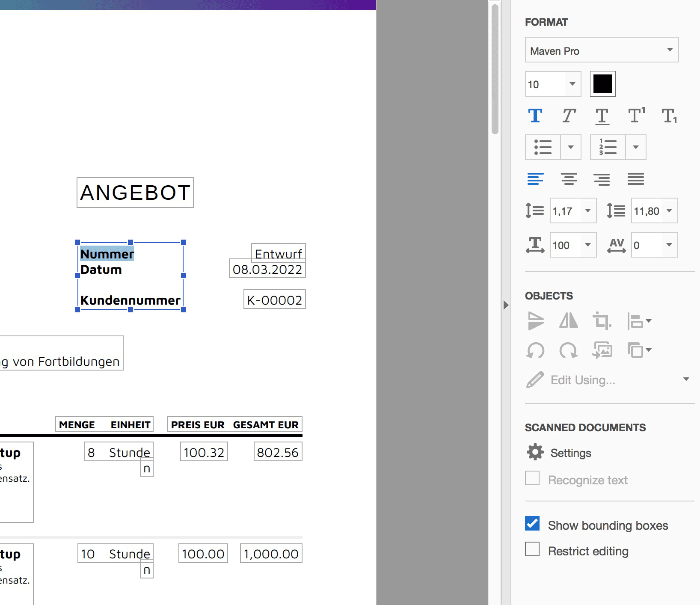
Task: Expand the Edit Using dropdown arrow
Action: coord(686,379)
